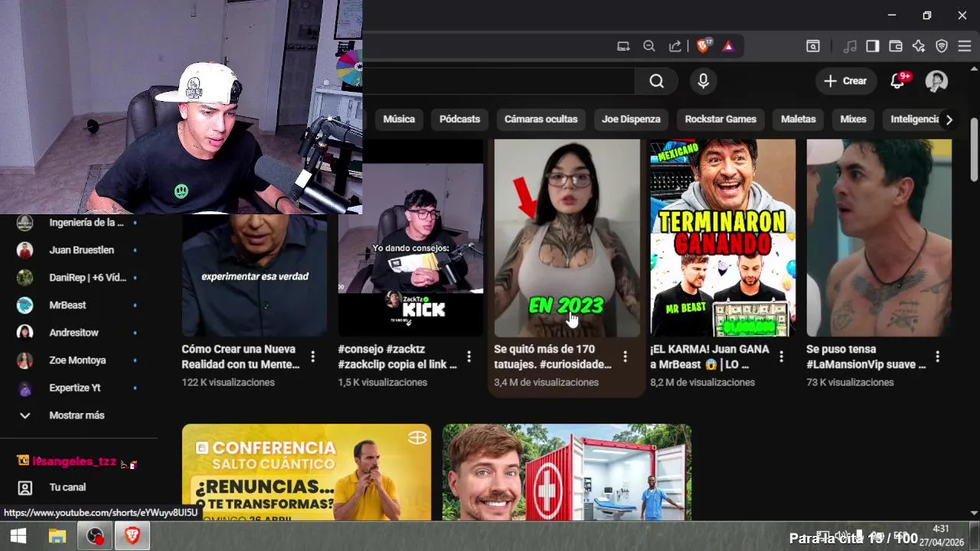The width and height of the screenshot is (980, 551).
Task: Select the Mixes filter chip
Action: coord(853,119)
